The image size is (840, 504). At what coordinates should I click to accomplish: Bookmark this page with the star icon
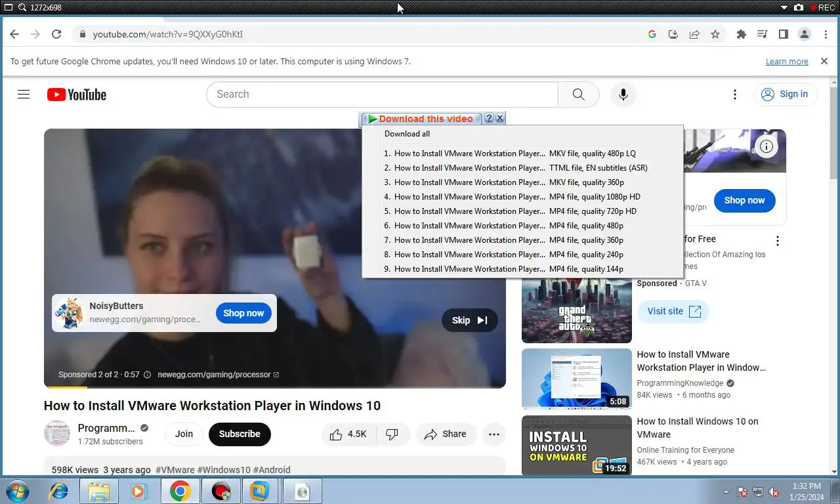[x=715, y=34]
